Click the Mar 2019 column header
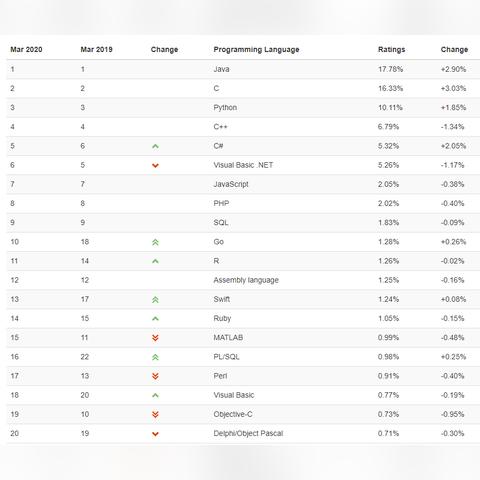Image resolution: width=480 pixels, height=480 pixels. (x=96, y=49)
